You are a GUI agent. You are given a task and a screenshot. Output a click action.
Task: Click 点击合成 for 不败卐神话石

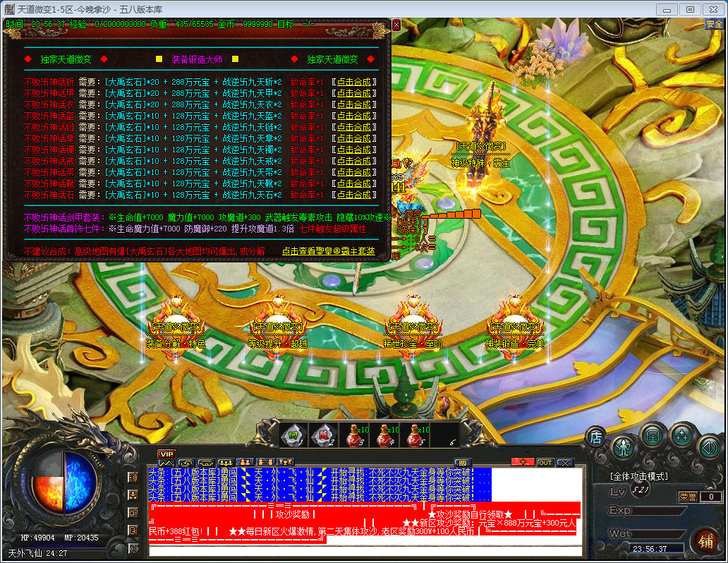coord(354,195)
